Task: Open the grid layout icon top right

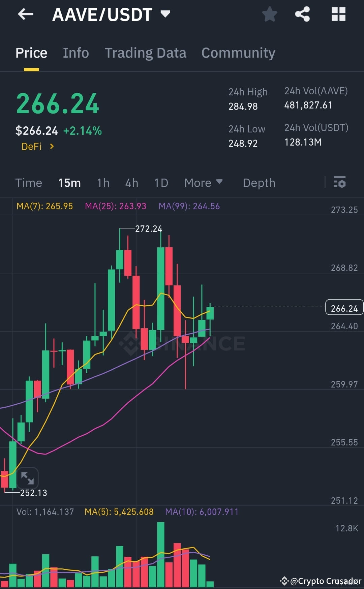Action: 338,14
